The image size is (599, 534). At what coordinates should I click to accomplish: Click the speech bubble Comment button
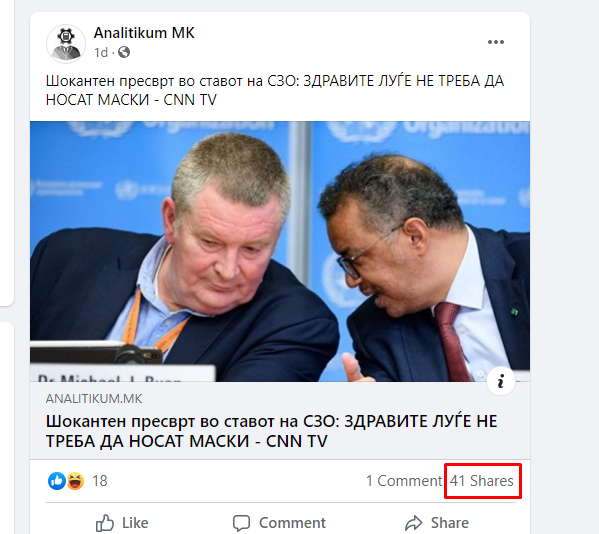pyautogui.click(x=279, y=523)
